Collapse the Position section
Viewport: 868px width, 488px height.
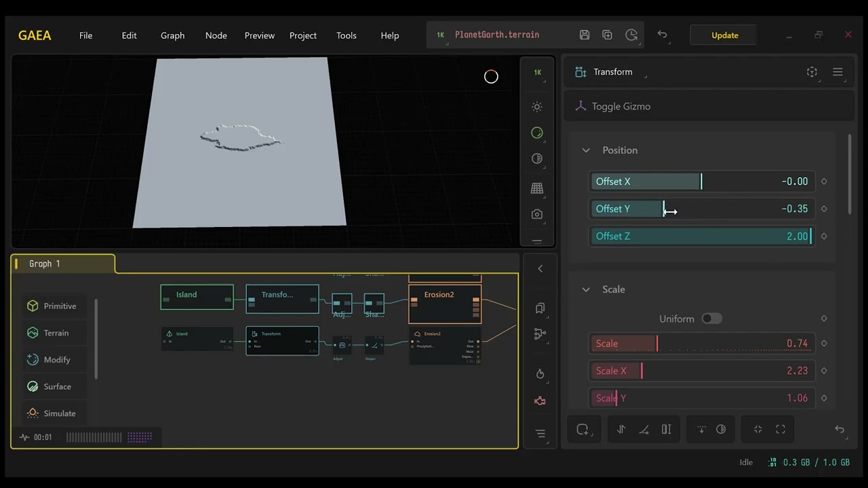586,150
